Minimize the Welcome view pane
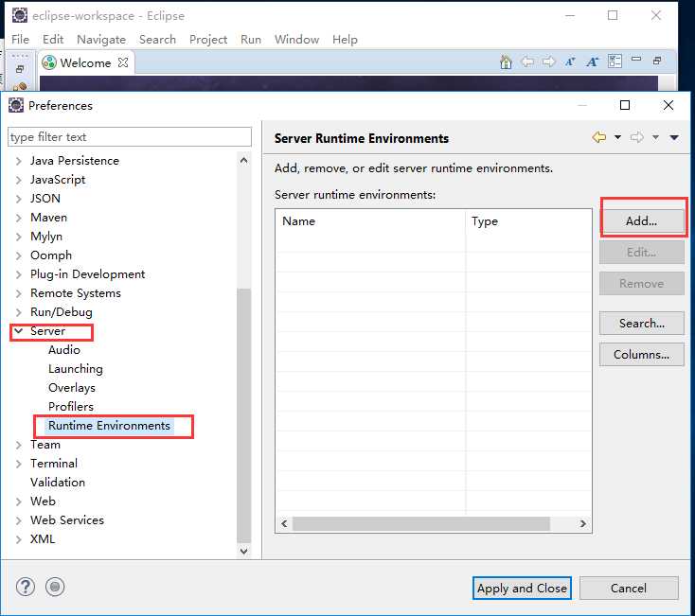This screenshot has height=616, width=695. pos(636,59)
